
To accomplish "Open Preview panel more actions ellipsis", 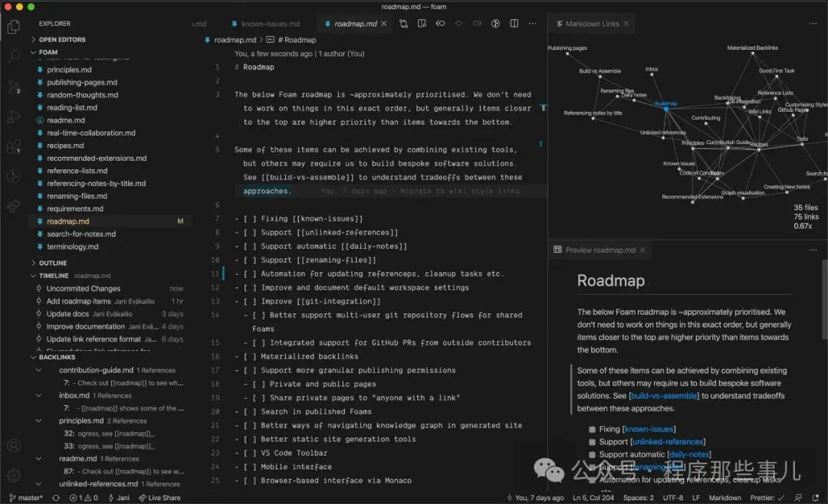I will [813, 250].
